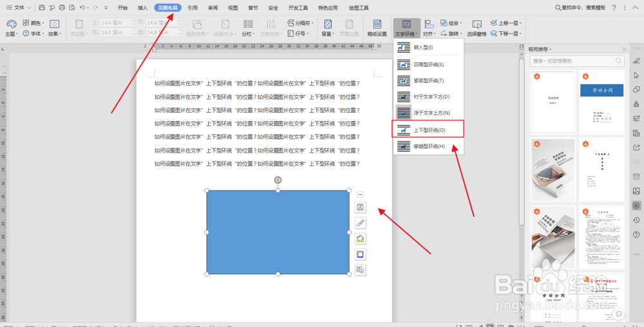644x327 pixels.
Task: Switch to the 开始 tab
Action: [x=122, y=7]
